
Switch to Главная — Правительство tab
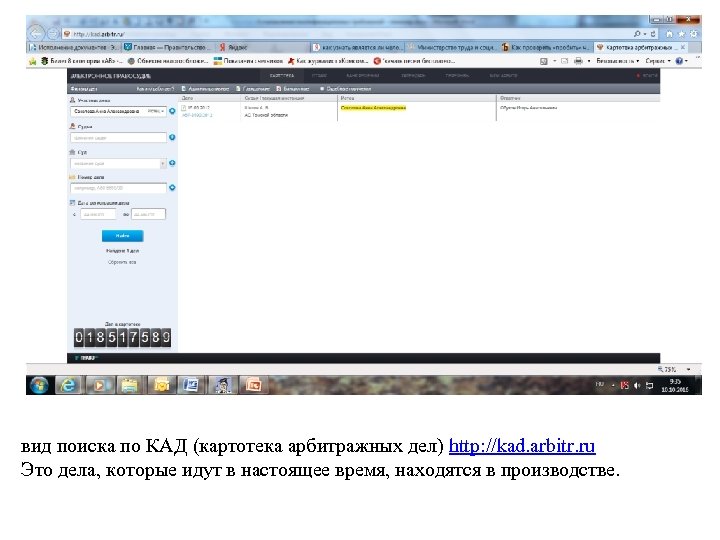point(168,47)
